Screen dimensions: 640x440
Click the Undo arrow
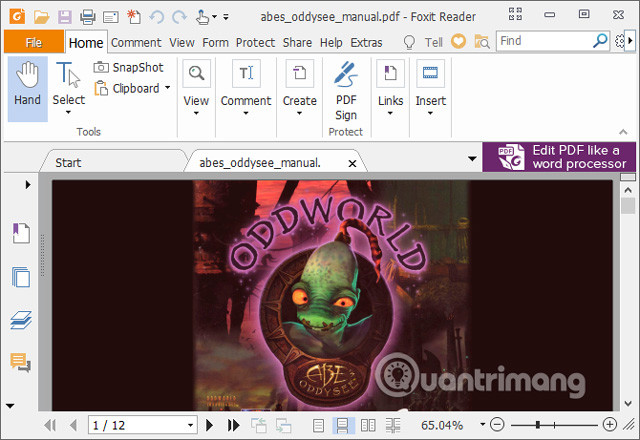157,17
